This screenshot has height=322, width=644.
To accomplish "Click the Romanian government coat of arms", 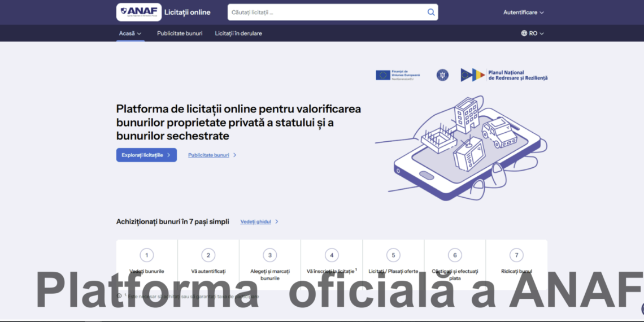I will pyautogui.click(x=442, y=75).
